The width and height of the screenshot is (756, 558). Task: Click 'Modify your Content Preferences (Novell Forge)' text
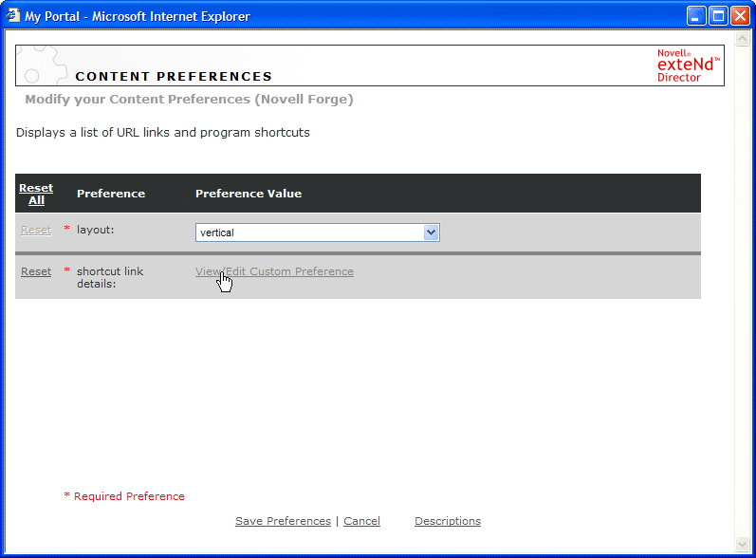click(x=189, y=100)
